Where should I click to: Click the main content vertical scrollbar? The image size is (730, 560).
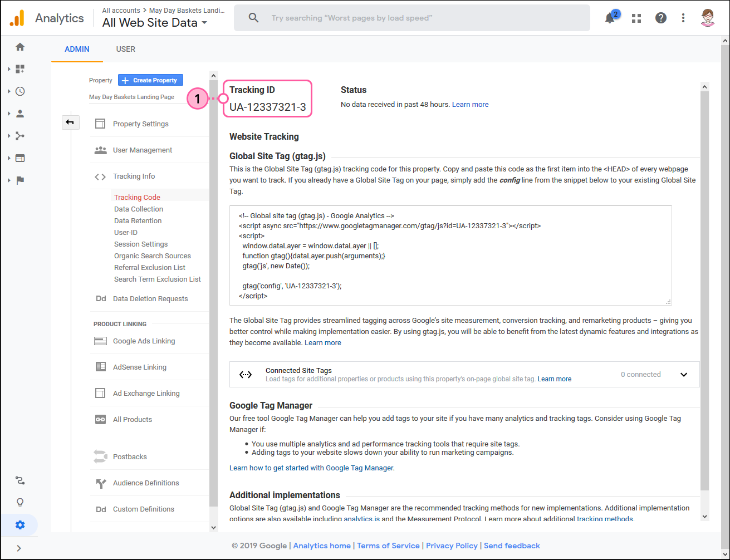coord(705,289)
